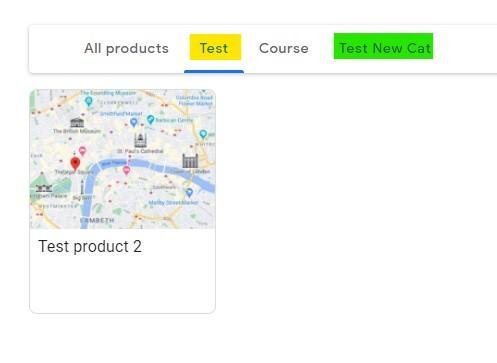This screenshot has height=363, width=497.
Task: Select the yellow Test tab
Action: pyautogui.click(x=215, y=47)
